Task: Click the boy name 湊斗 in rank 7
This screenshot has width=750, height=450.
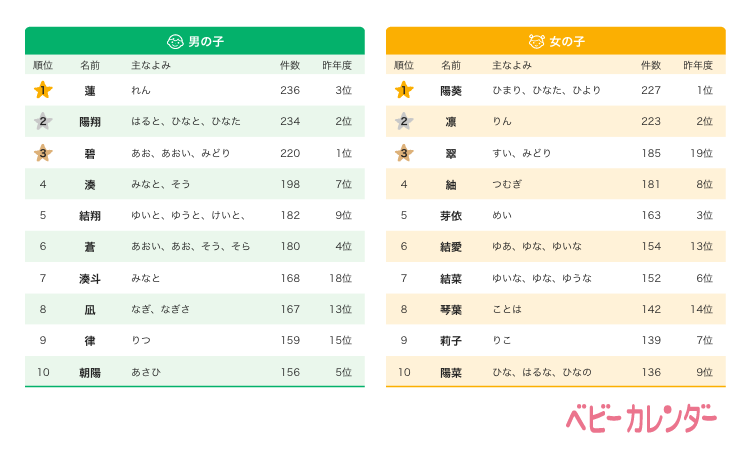Action: pyautogui.click(x=90, y=278)
